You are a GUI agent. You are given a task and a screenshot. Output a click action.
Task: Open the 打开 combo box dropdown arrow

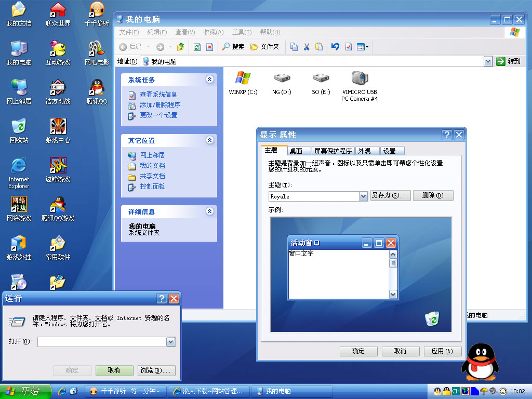click(170, 342)
